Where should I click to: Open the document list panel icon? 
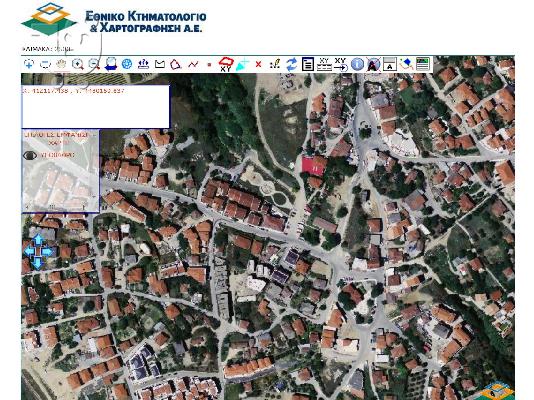click(x=308, y=64)
